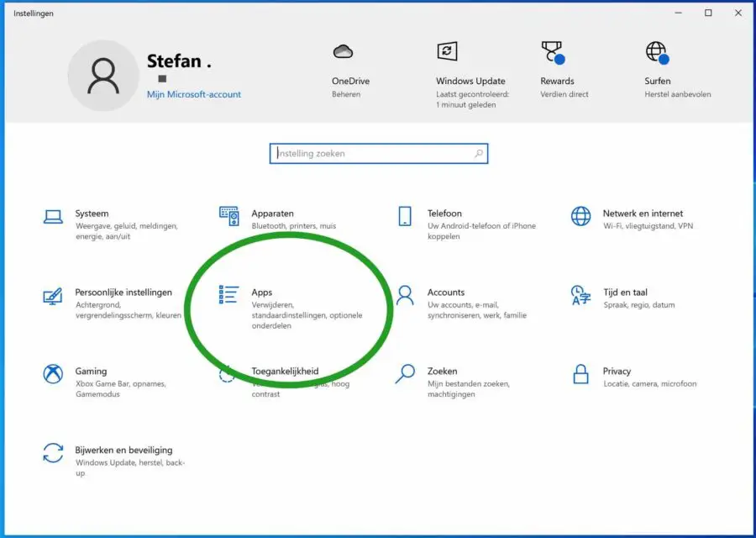This screenshot has height=538, width=756.
Task: Select the Gaming heading
Action: [x=91, y=371]
